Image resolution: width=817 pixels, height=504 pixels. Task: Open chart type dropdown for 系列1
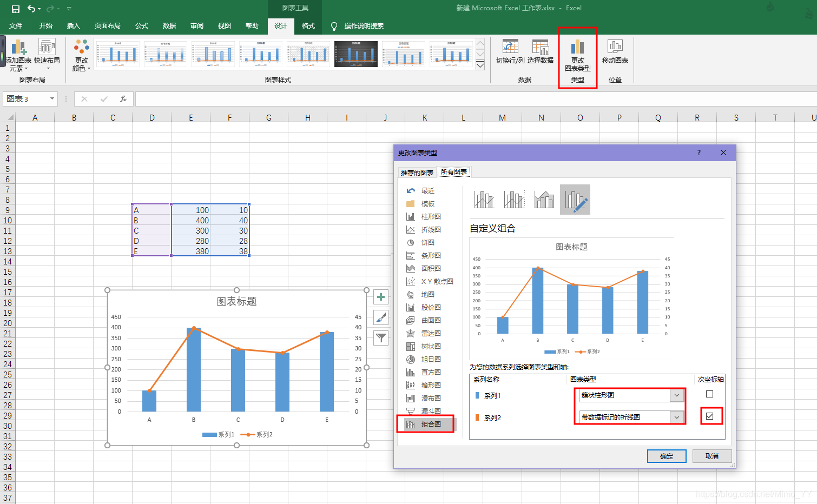[x=676, y=395]
